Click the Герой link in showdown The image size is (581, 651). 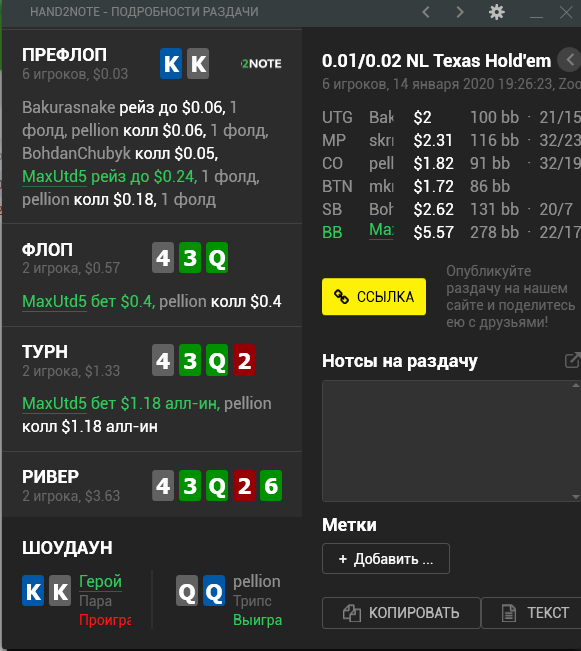pos(101,581)
